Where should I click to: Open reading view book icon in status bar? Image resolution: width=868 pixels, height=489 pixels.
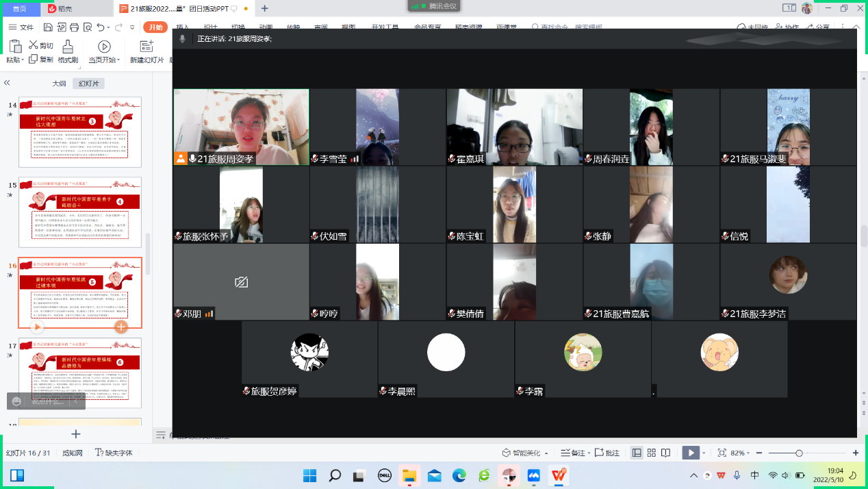tap(665, 453)
